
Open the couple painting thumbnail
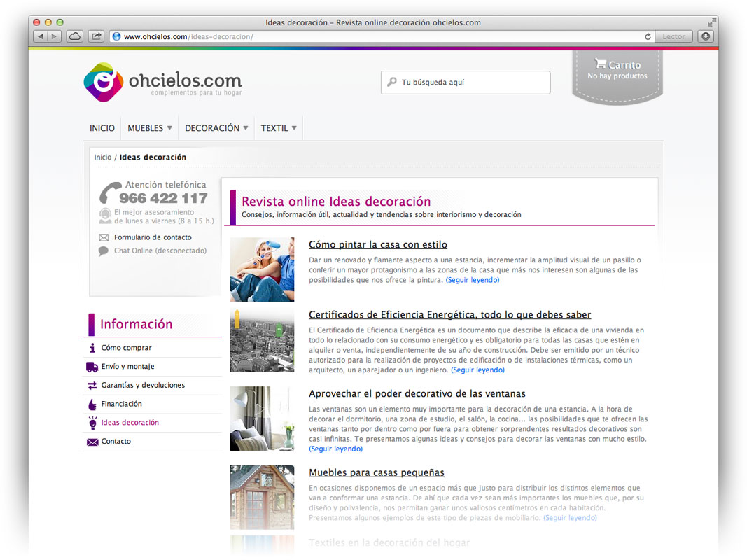(x=262, y=269)
